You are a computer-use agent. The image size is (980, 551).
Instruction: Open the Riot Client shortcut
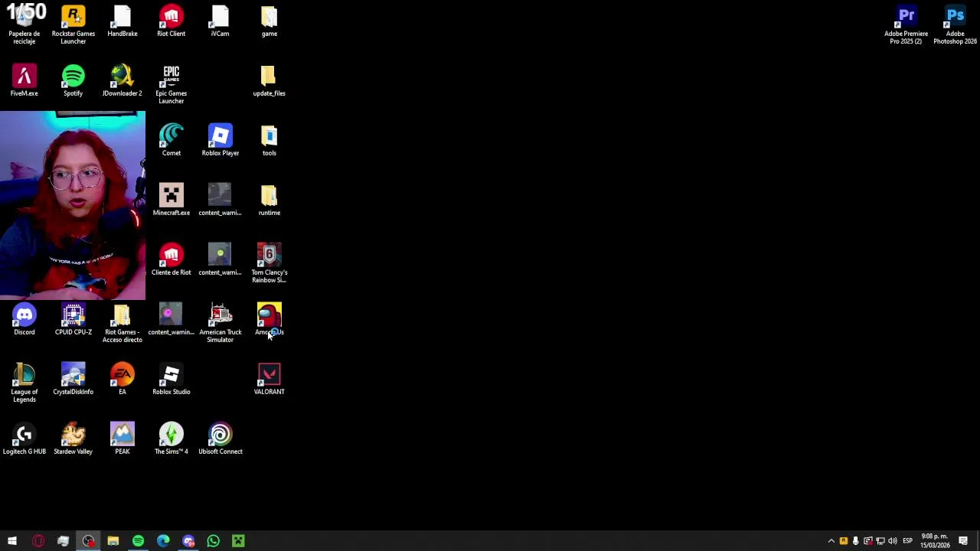pyautogui.click(x=171, y=21)
